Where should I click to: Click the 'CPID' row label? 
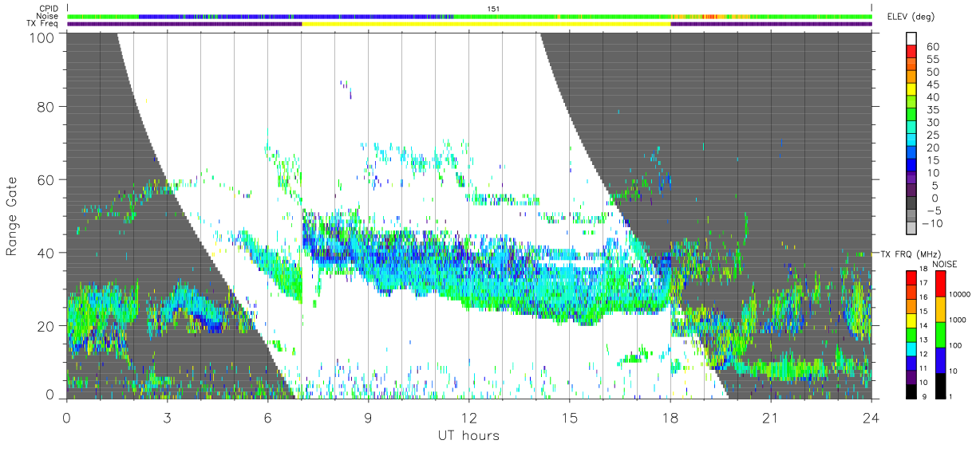tap(49, 8)
